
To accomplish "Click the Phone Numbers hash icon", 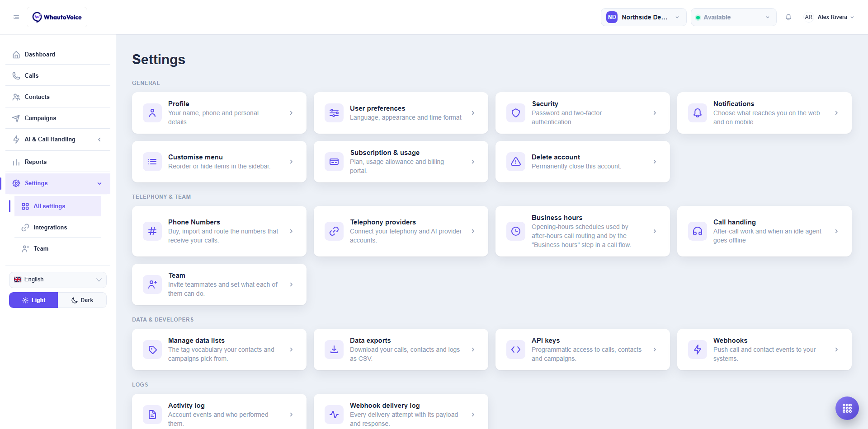I will tap(152, 231).
